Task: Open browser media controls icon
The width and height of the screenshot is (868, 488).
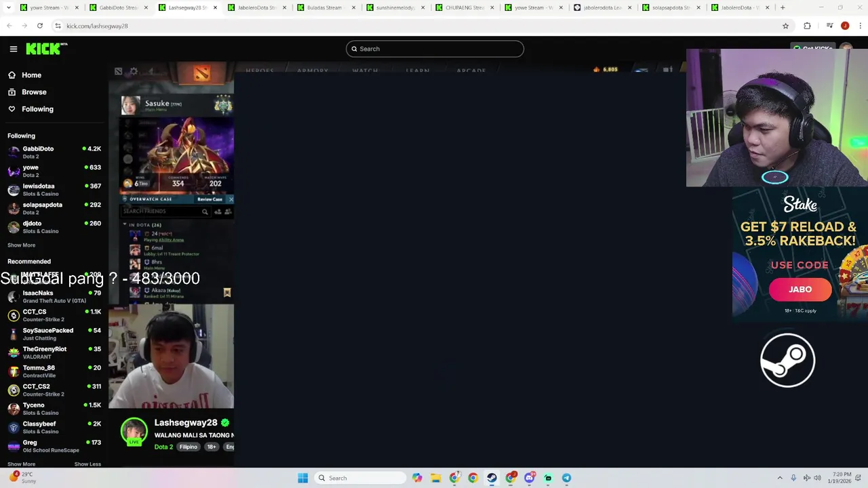Action: coord(829,26)
